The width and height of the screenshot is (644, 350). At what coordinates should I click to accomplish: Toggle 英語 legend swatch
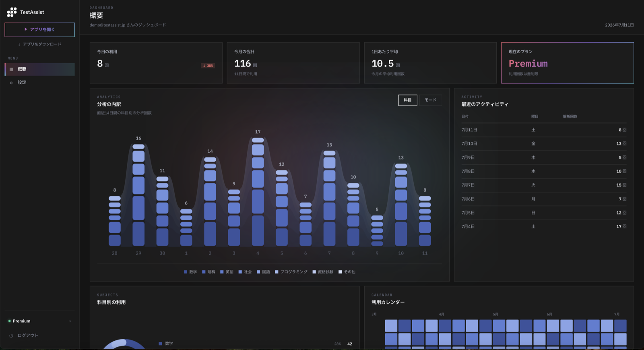[222, 272]
